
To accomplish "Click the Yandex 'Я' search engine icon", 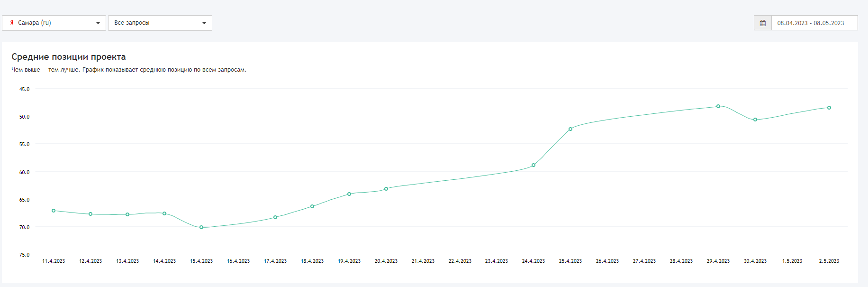I will point(12,23).
